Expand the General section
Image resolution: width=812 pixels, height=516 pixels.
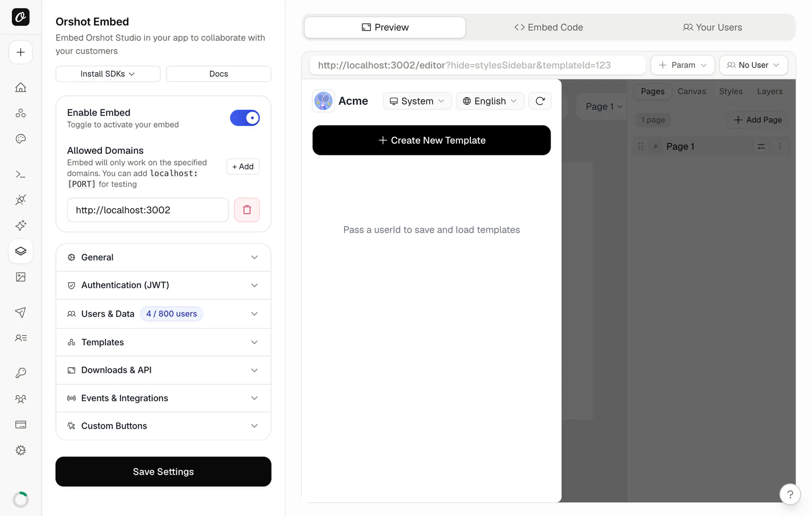coord(163,257)
